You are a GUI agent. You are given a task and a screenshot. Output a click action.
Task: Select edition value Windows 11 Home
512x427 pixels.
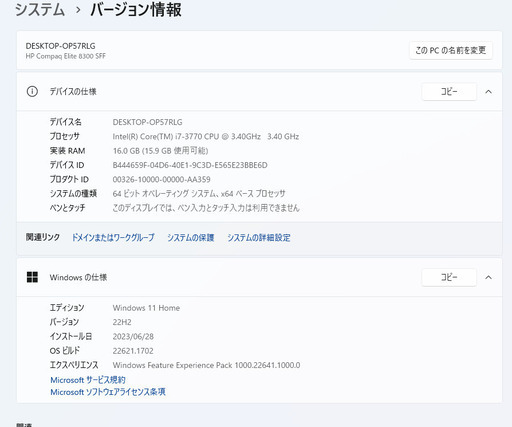click(x=146, y=308)
